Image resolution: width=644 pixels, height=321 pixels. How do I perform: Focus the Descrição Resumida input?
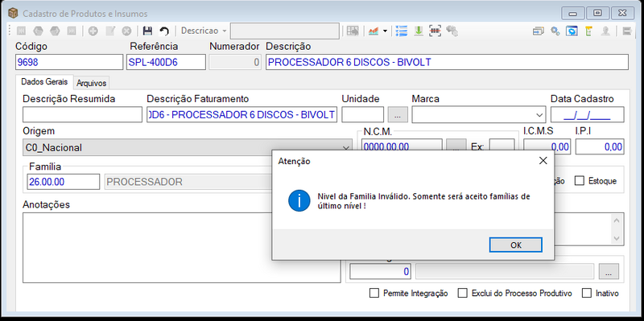tap(83, 114)
